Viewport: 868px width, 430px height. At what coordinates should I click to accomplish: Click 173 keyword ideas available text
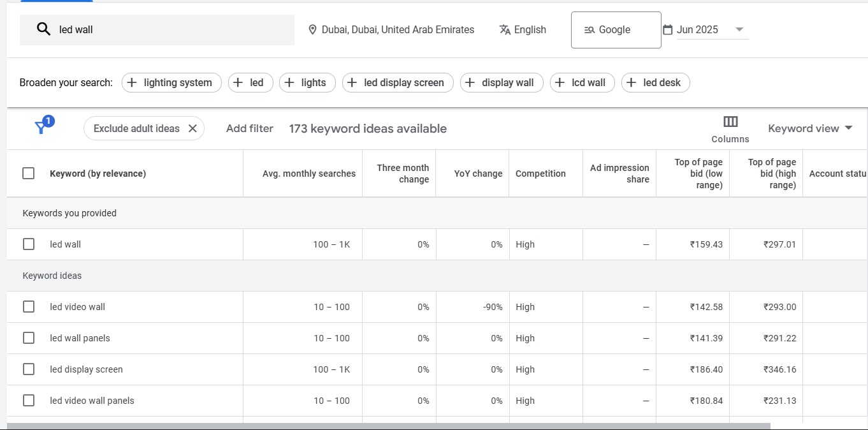point(368,128)
